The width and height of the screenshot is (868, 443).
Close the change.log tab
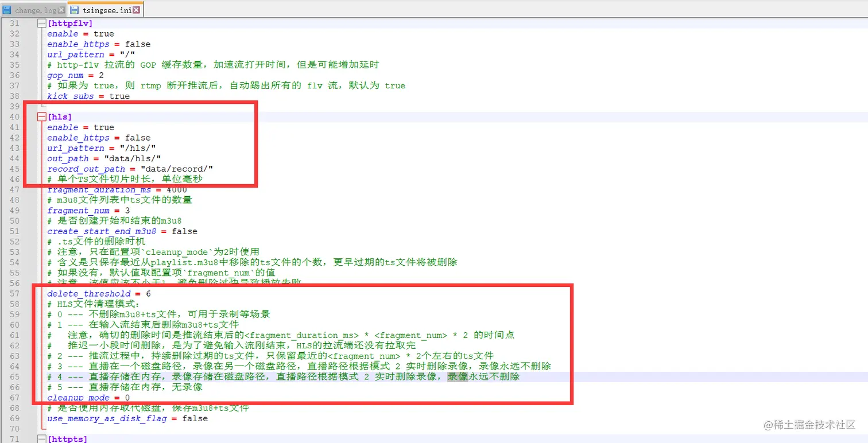tap(61, 10)
